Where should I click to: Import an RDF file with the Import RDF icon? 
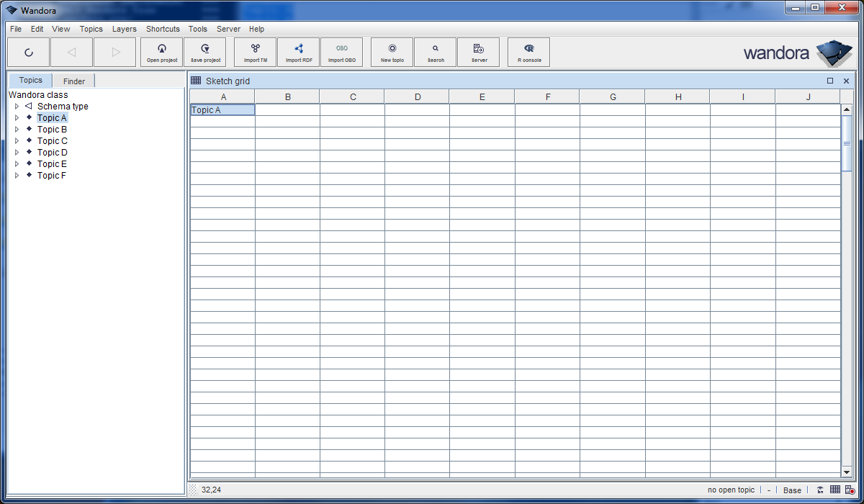click(x=298, y=52)
